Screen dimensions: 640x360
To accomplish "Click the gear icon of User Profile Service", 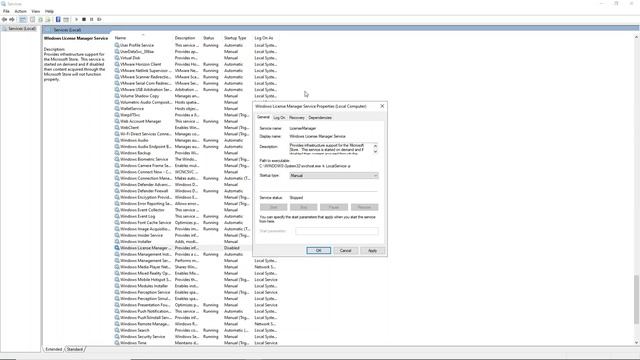I will coord(117,45).
